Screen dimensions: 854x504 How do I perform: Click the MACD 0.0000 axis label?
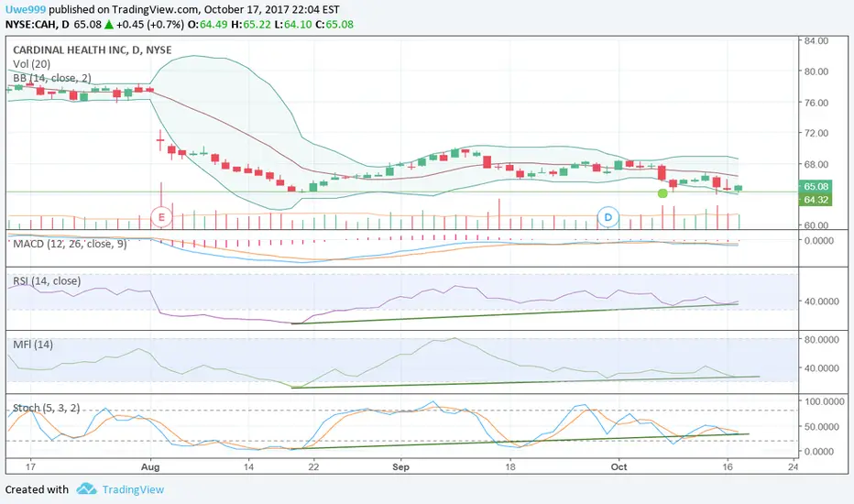pos(819,240)
